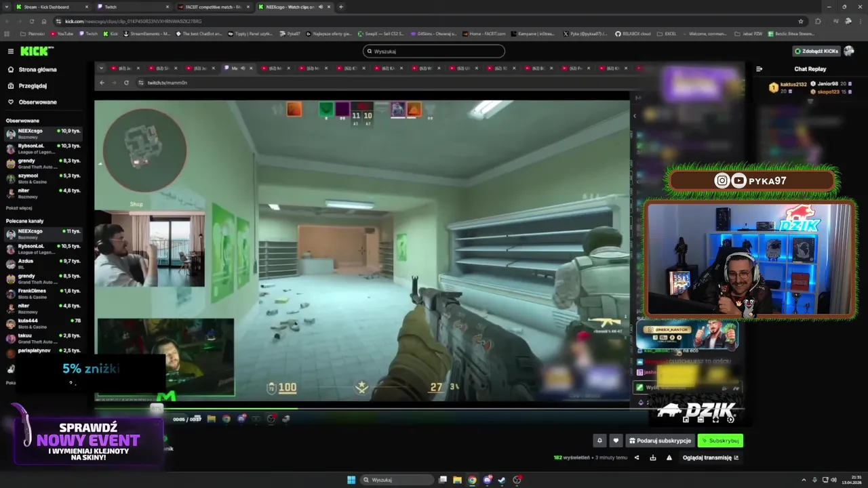The width and height of the screenshot is (868, 488).
Task: Open the YouTube bookmark
Action: [62, 33]
